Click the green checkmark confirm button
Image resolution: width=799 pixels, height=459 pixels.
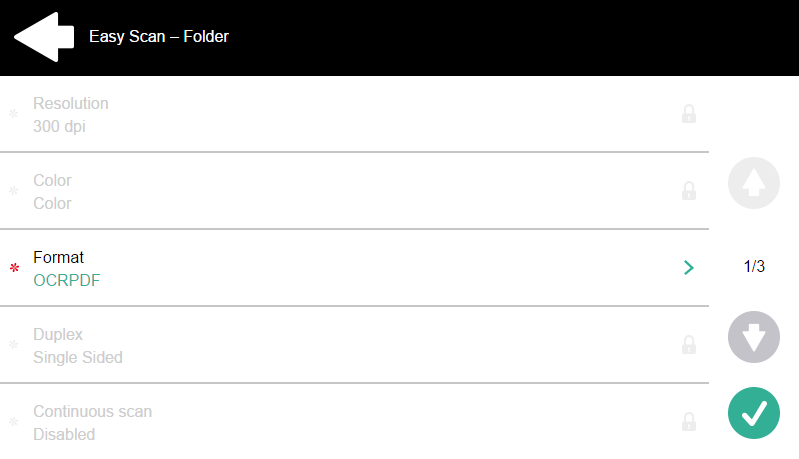(753, 412)
